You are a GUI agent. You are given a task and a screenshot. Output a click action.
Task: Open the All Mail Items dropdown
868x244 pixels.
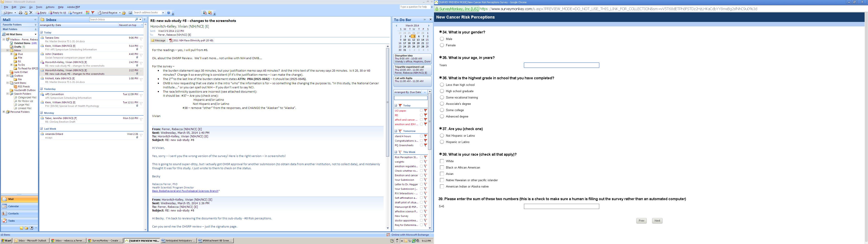point(35,34)
